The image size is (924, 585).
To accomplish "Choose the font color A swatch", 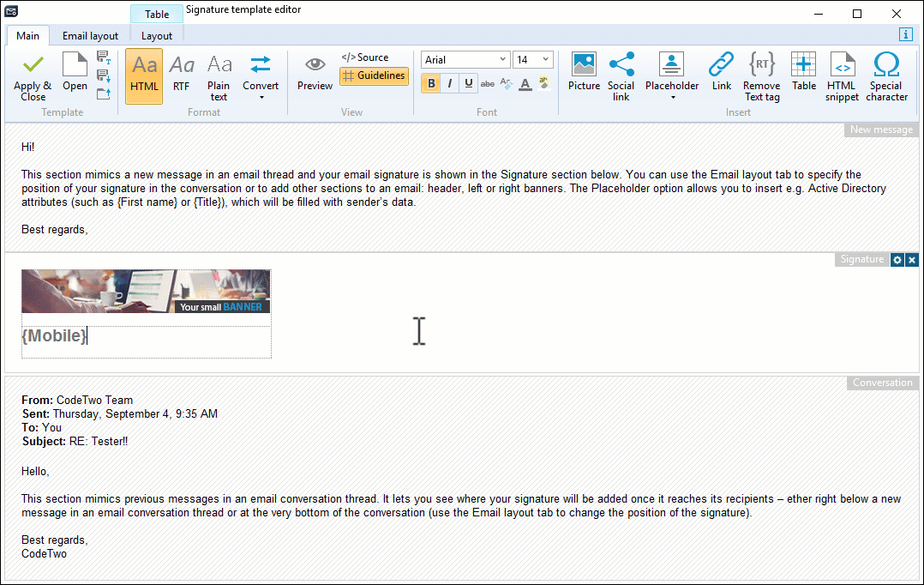I will pos(525,84).
